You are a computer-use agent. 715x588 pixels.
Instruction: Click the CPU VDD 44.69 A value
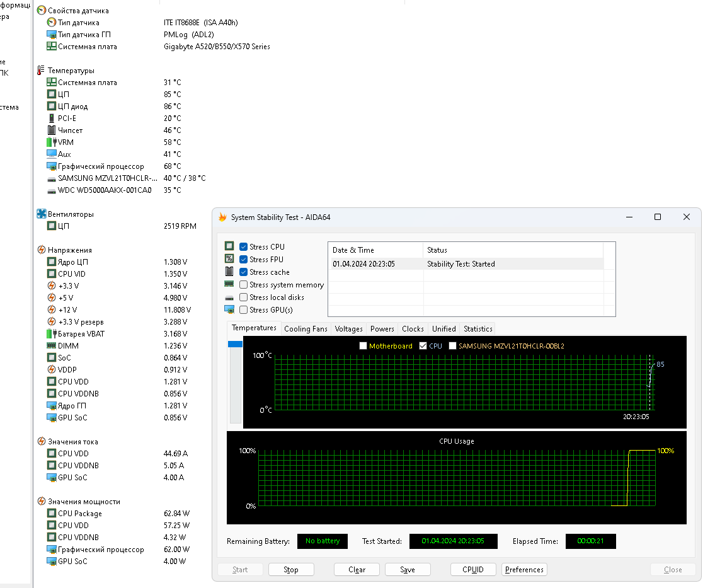pyautogui.click(x=176, y=453)
